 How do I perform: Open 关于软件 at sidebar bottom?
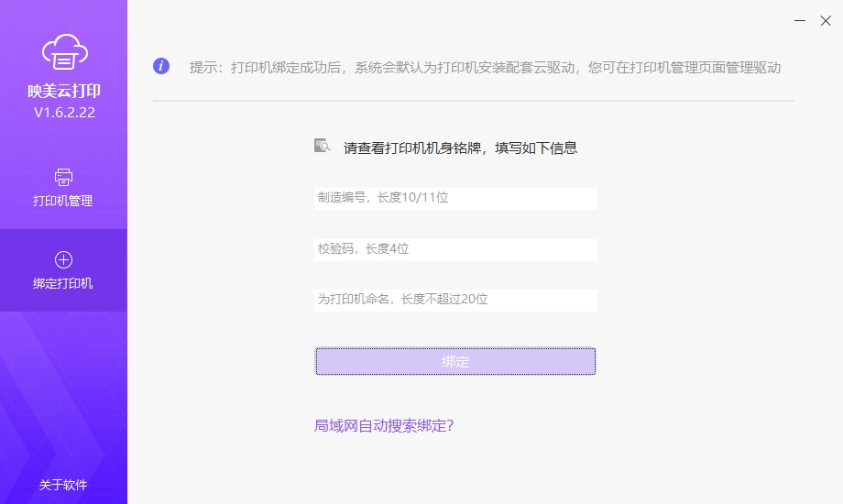(x=63, y=485)
